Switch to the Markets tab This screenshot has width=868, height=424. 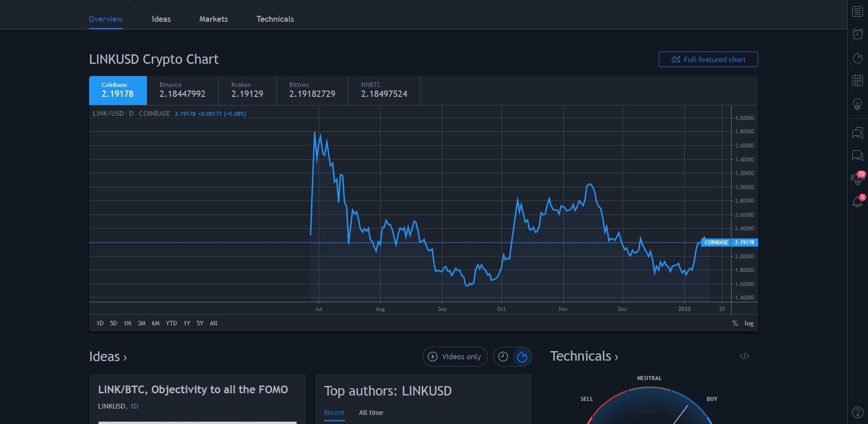point(213,19)
